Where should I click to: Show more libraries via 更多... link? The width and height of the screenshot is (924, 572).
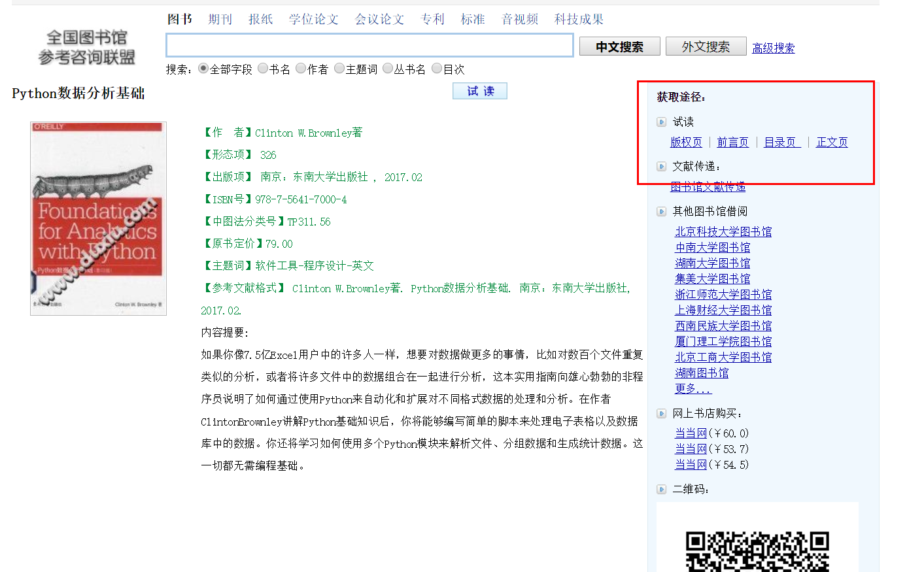pyautogui.click(x=693, y=389)
